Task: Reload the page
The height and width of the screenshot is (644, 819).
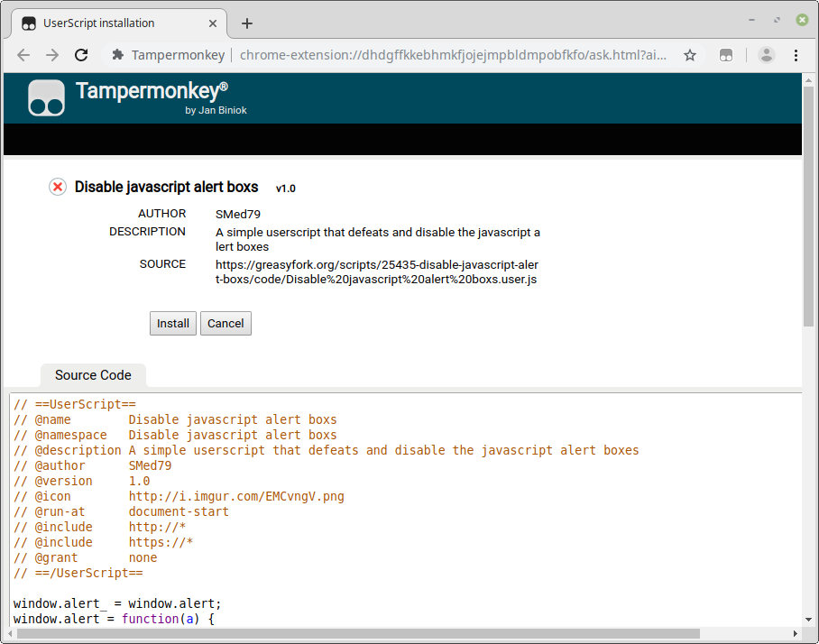Action: [x=81, y=55]
